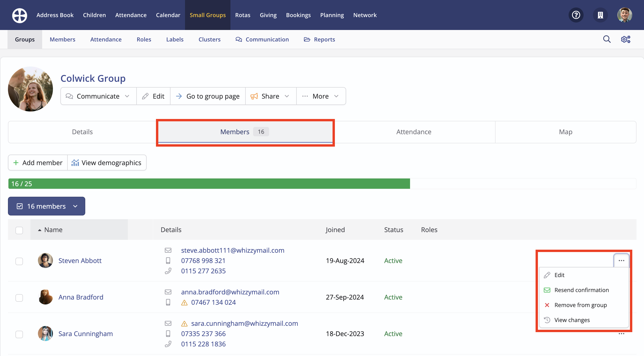The height and width of the screenshot is (356, 644).
Task: Click the ChurchSuite logo icon
Action: [x=20, y=15]
